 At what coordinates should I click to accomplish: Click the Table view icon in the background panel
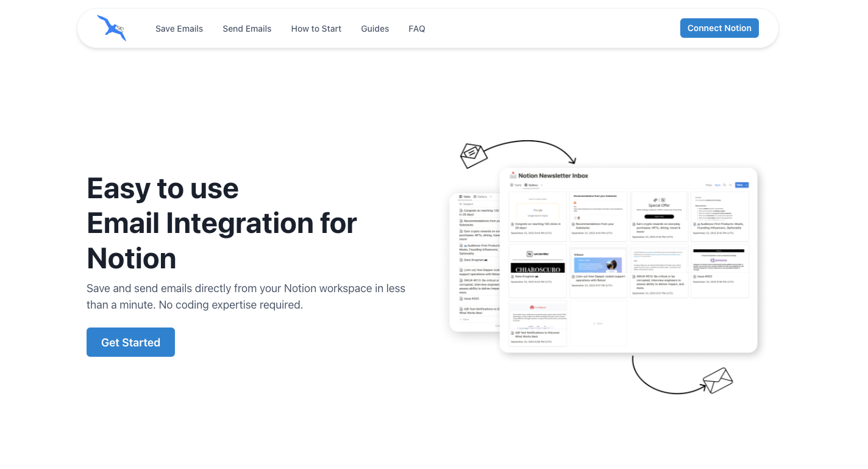[461, 196]
